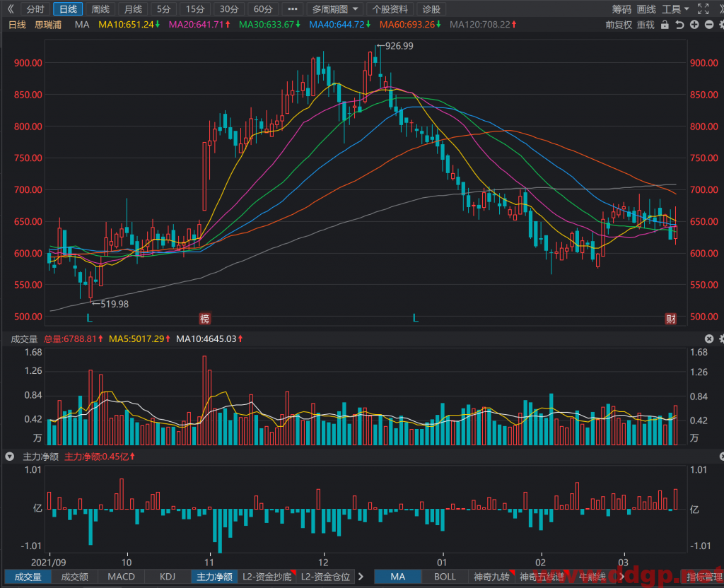Image resolution: width=724 pixels, height=588 pixels.
Task: Activate the 画线 drawing tools
Action: (x=646, y=9)
